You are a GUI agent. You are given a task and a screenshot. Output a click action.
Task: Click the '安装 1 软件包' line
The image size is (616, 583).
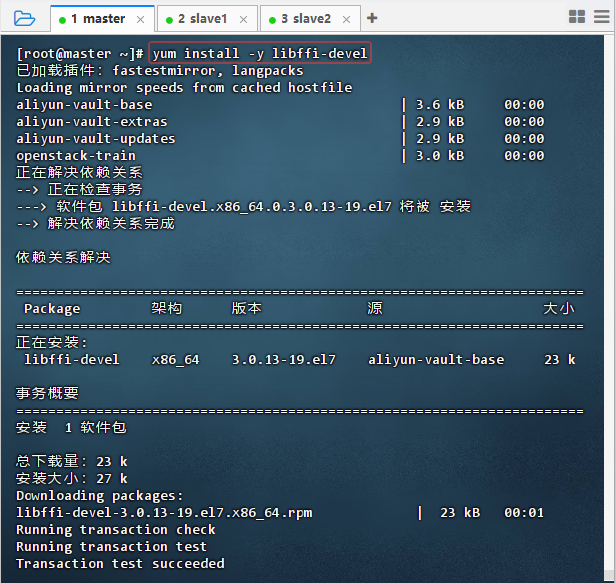point(71,427)
